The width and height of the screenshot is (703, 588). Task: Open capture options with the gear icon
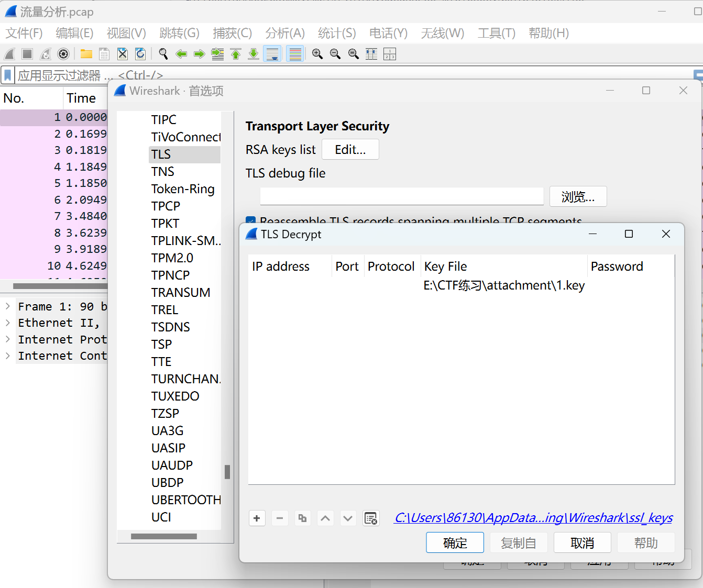(63, 53)
